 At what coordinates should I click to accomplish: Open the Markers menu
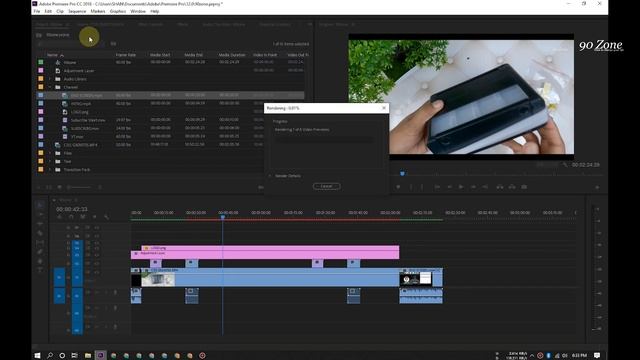pyautogui.click(x=98, y=11)
